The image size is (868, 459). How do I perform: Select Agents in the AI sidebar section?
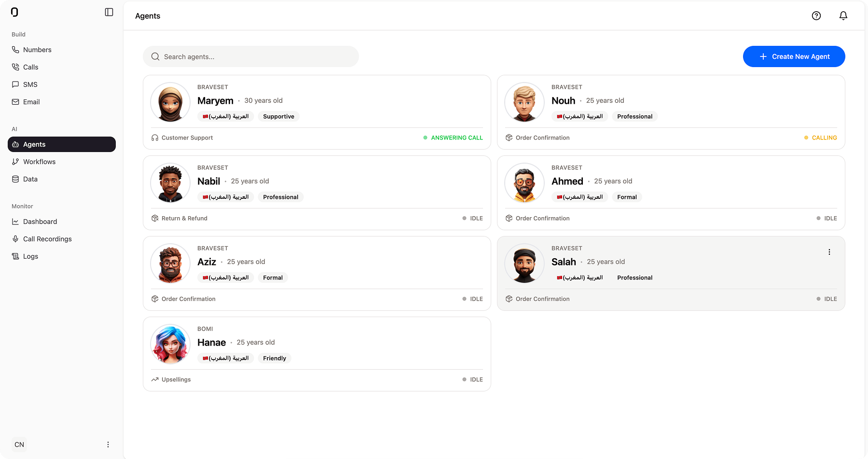pyautogui.click(x=34, y=144)
